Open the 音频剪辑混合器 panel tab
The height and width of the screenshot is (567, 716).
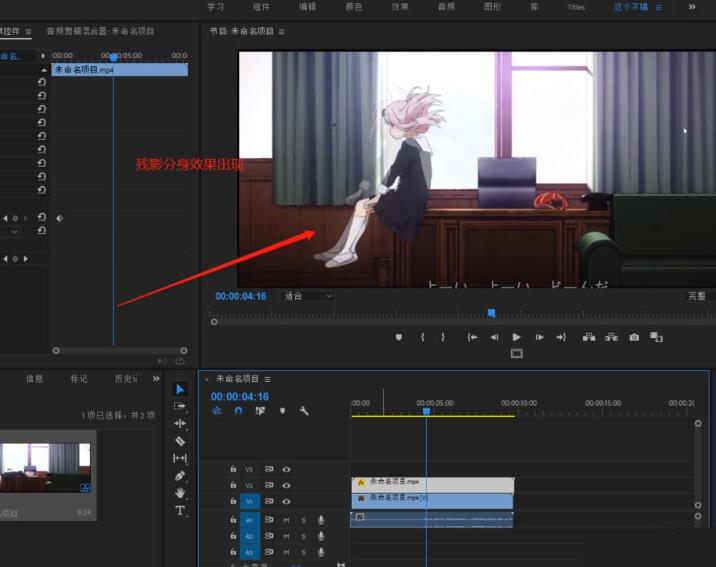(100, 31)
